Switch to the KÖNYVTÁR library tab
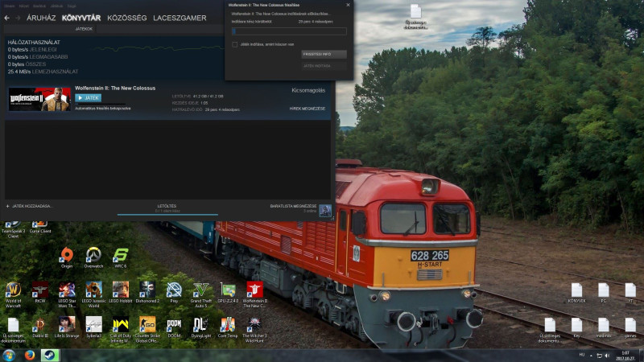The image size is (644, 362). pos(81,18)
